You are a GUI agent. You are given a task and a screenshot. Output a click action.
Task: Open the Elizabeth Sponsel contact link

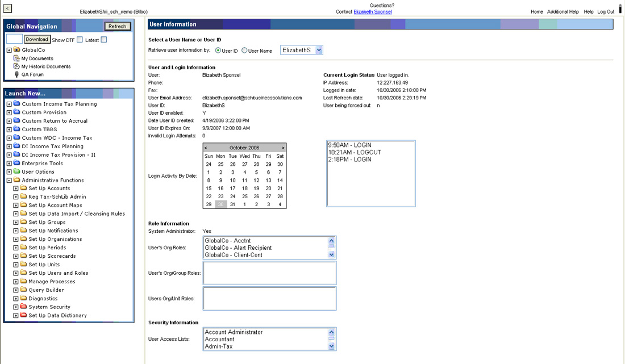click(x=373, y=11)
